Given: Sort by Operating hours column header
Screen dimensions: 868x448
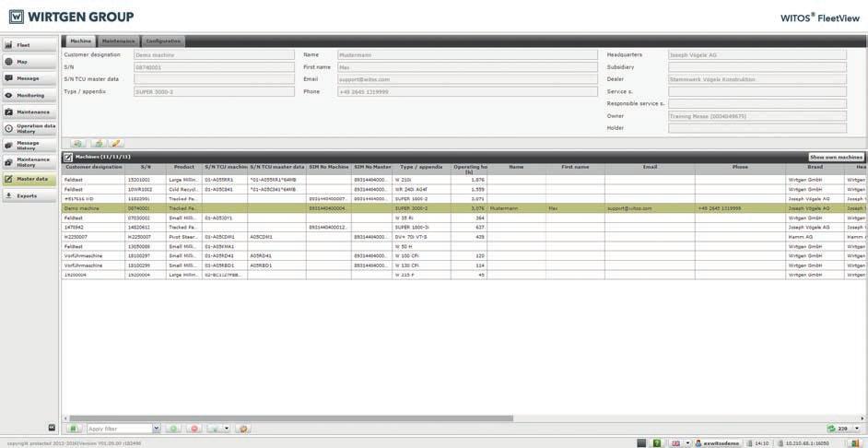Looking at the screenshot, I should coord(470,169).
